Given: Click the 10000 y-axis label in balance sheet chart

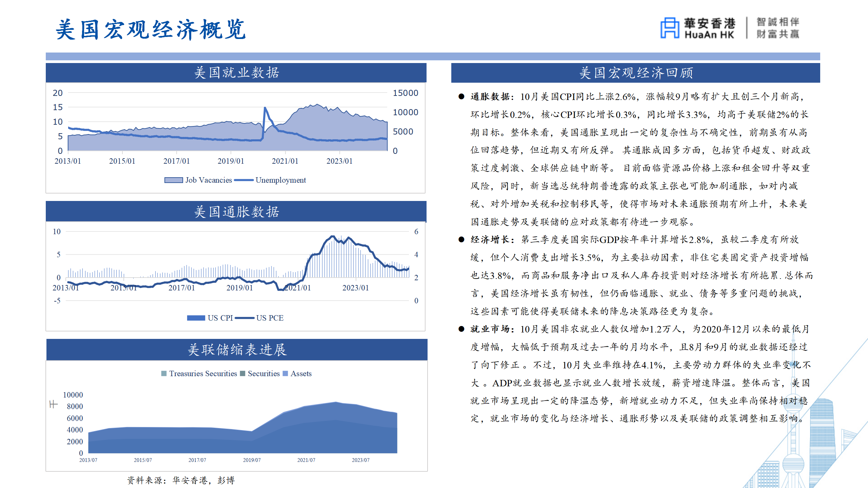Looking at the screenshot, I should (73, 395).
